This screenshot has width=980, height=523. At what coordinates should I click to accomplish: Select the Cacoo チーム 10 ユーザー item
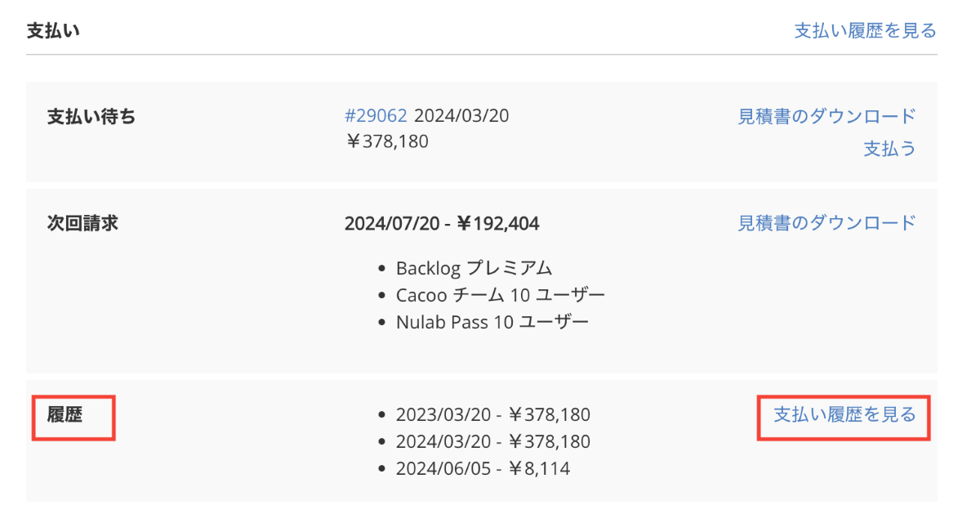tap(500, 294)
